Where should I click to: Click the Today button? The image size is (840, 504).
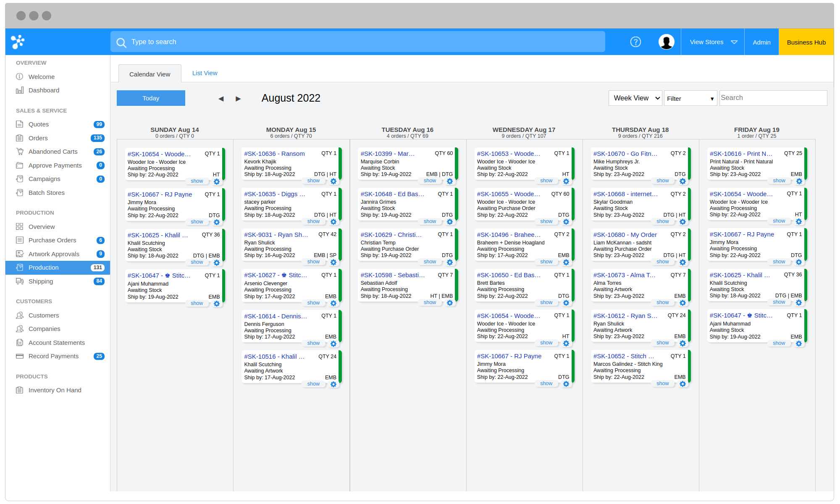(x=151, y=98)
